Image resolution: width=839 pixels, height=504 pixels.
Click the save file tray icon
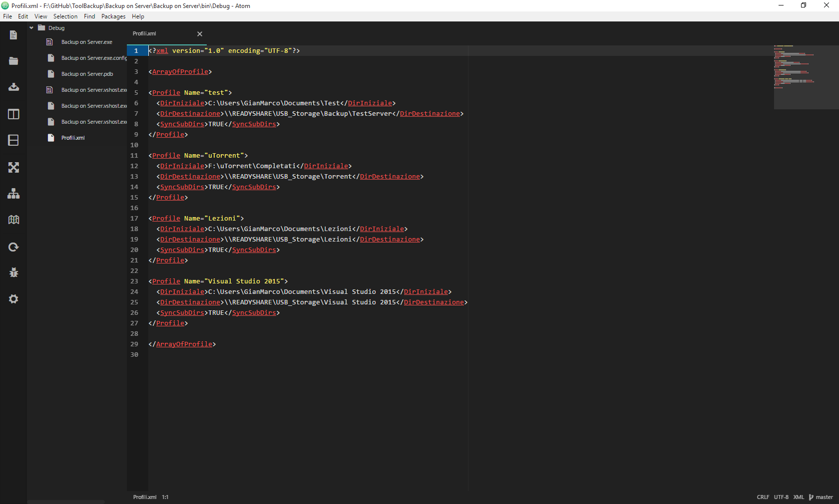pos(13,87)
